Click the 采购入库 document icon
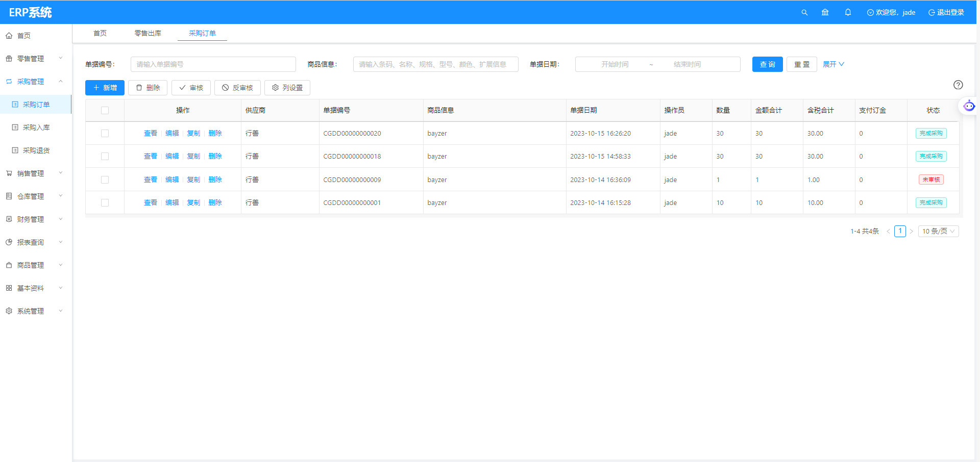The width and height of the screenshot is (980, 462). (15, 127)
